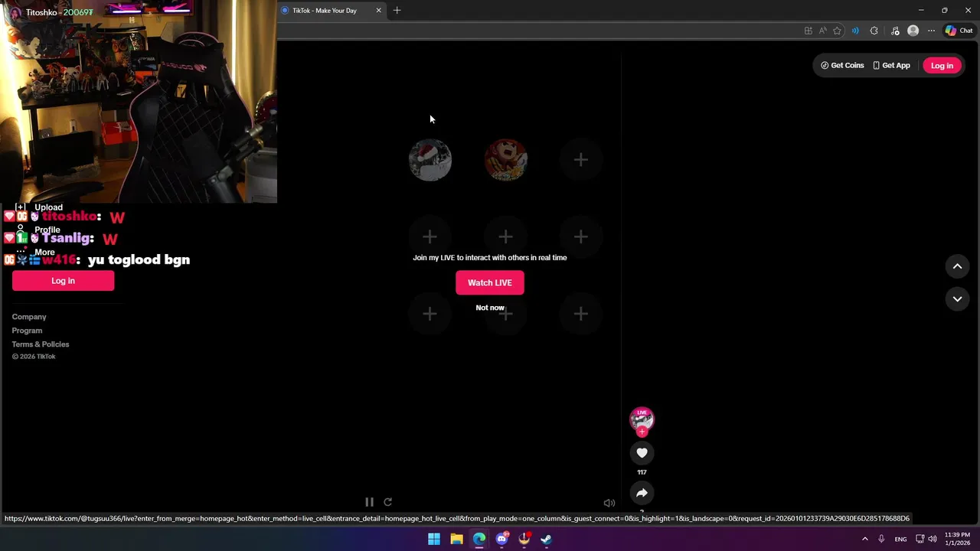980x551 pixels.
Task: Open the Copilot Chat button
Action: [x=959, y=31]
